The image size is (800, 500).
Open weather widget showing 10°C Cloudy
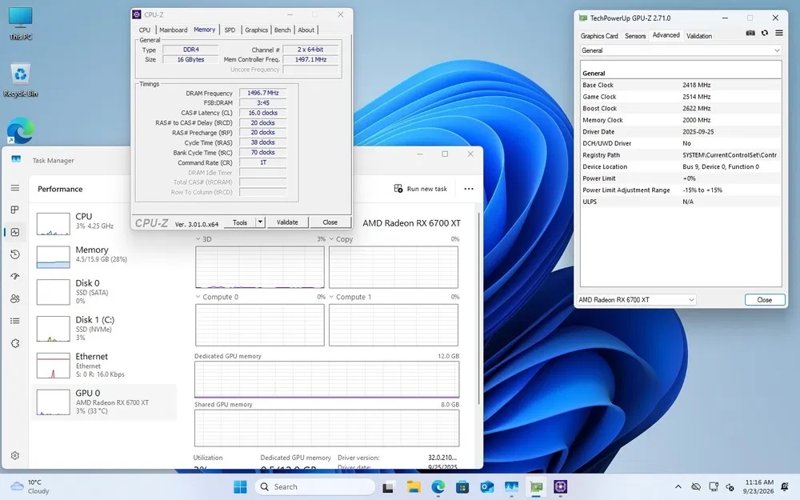pyautogui.click(x=31, y=487)
